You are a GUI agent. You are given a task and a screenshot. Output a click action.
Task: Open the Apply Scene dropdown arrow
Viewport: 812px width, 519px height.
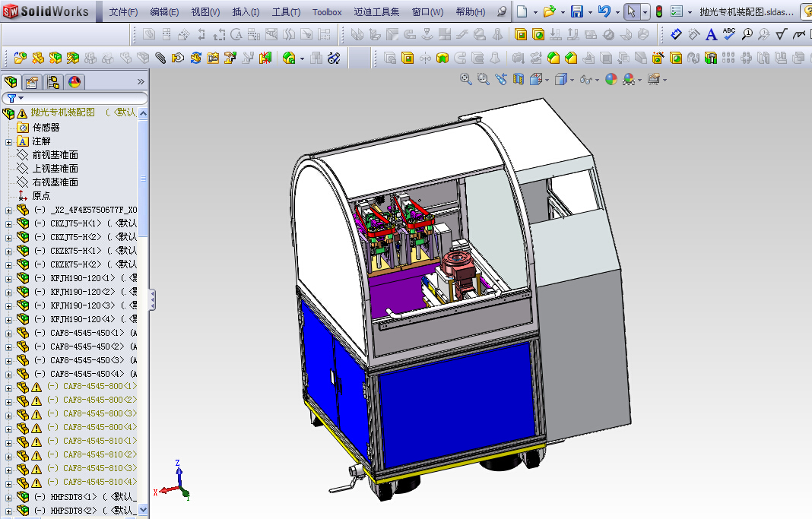[640, 80]
